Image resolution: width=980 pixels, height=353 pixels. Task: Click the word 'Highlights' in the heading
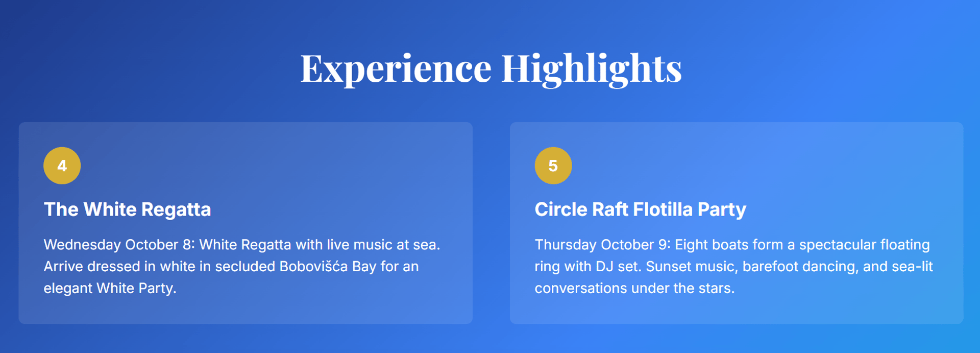coord(592,68)
